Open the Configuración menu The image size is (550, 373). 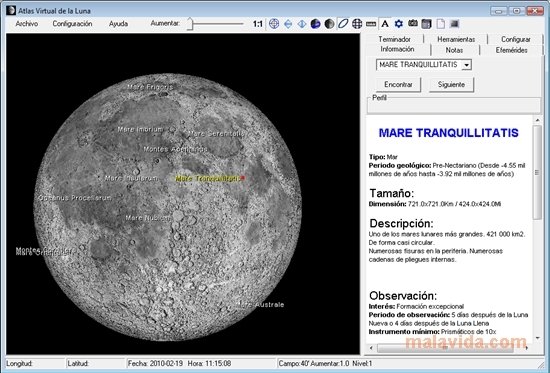click(x=72, y=24)
